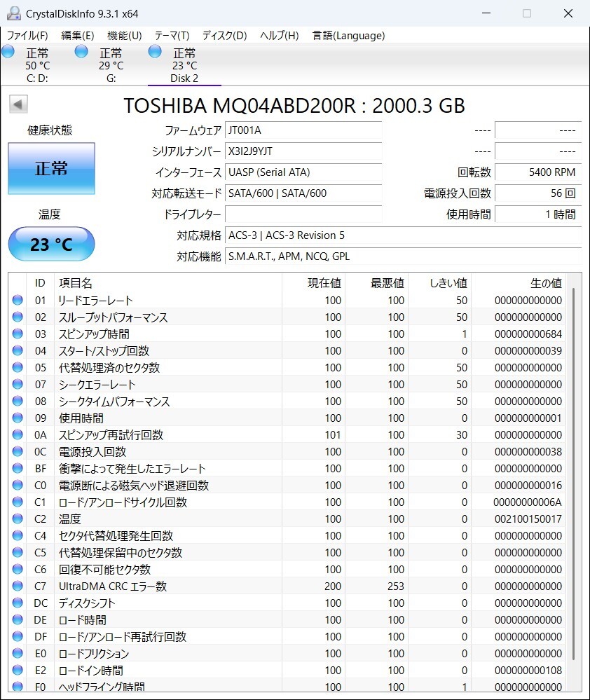The image size is (590, 700).
Task: Click status icon of row C6 回復不可能セクタ数
Action: (18, 569)
